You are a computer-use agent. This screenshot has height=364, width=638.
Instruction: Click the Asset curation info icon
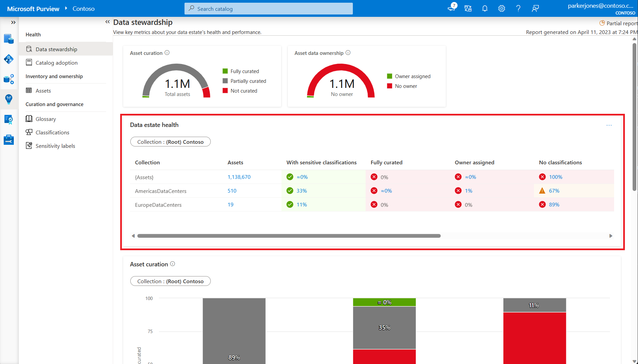tap(167, 53)
